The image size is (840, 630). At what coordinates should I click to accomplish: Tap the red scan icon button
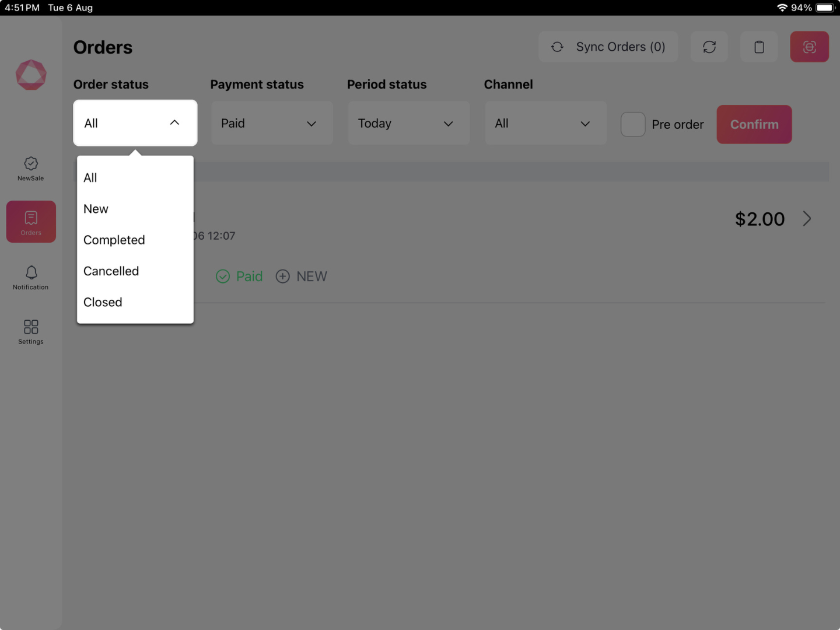[809, 47]
